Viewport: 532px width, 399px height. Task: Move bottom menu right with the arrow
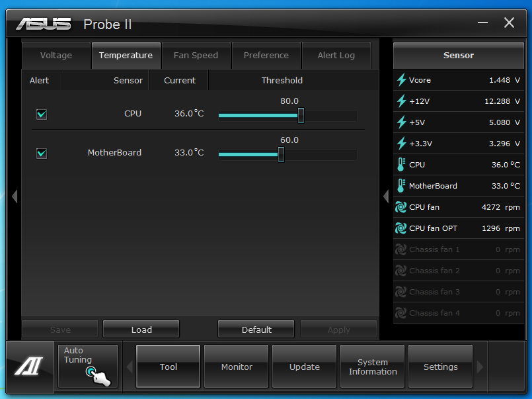tap(480, 367)
